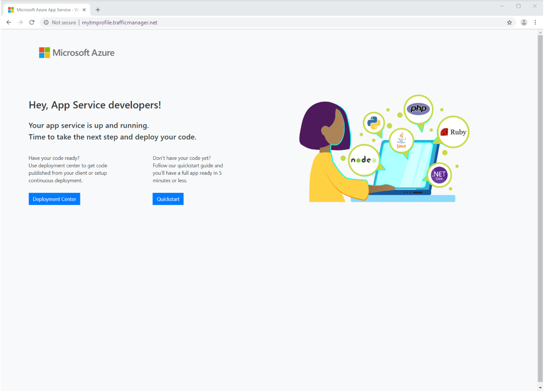Click the PHP speech bubble icon
The width and height of the screenshot is (544, 392).
tap(418, 108)
